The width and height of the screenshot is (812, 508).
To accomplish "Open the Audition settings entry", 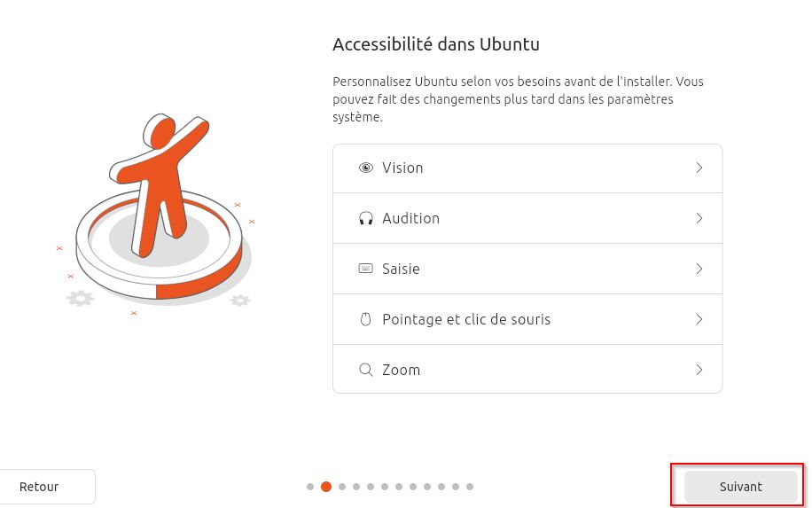I will click(x=527, y=218).
